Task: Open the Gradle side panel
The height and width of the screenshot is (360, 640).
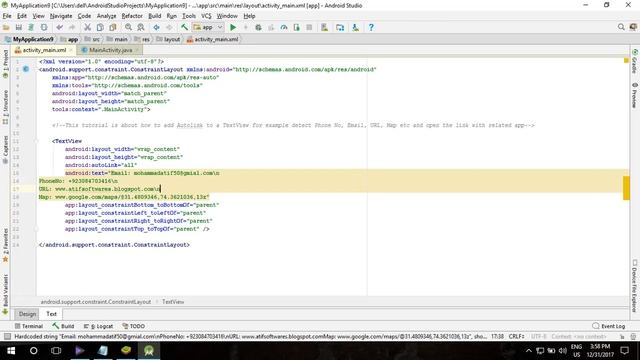Action: click(x=635, y=61)
